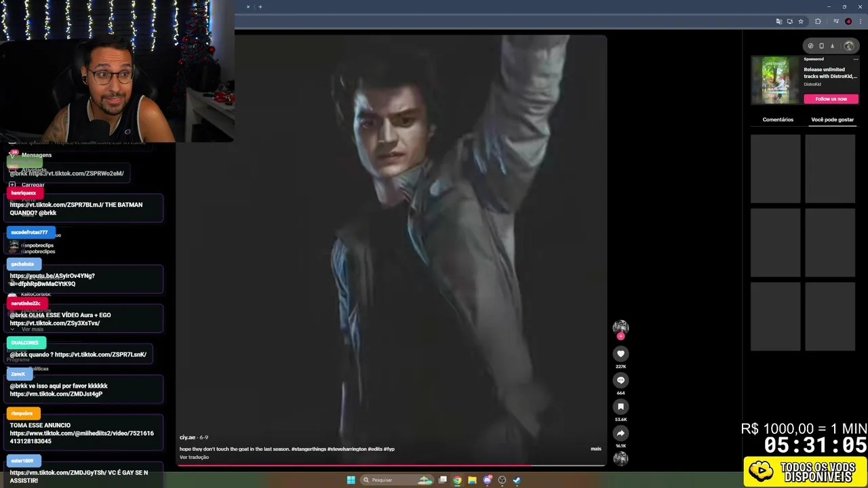Open a new Chrome tab with plus

point(260,7)
